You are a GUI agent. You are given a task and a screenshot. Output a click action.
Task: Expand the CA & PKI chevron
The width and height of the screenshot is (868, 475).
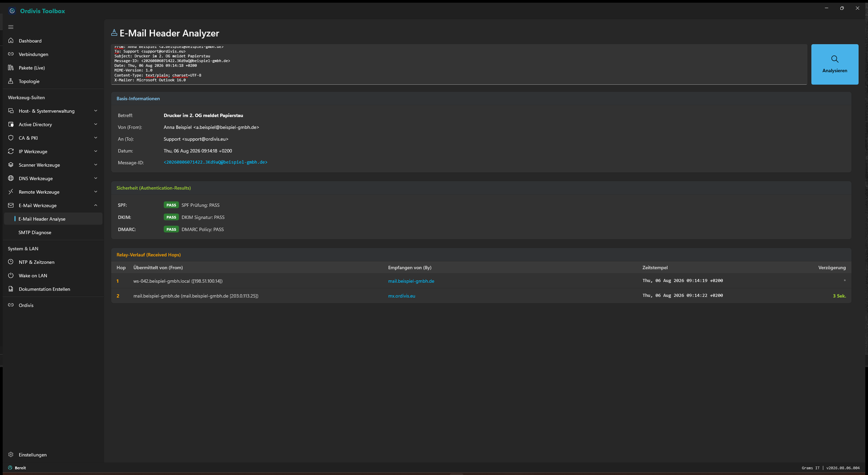click(95, 138)
